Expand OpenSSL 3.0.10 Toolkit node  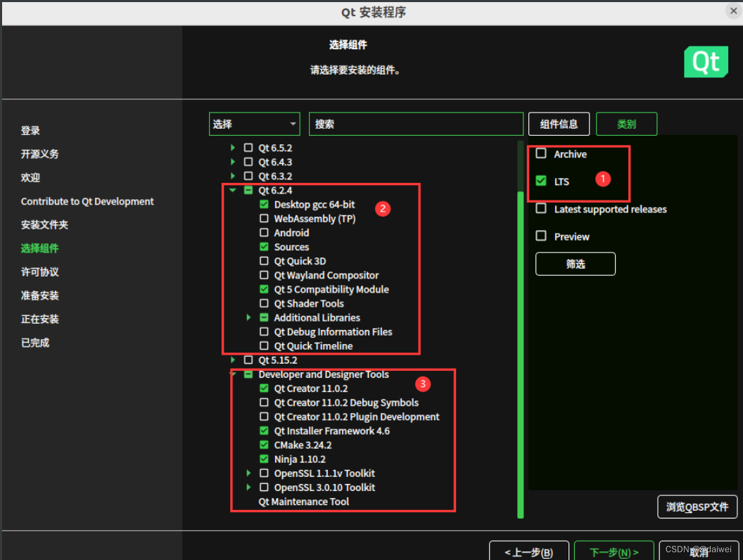pos(248,488)
